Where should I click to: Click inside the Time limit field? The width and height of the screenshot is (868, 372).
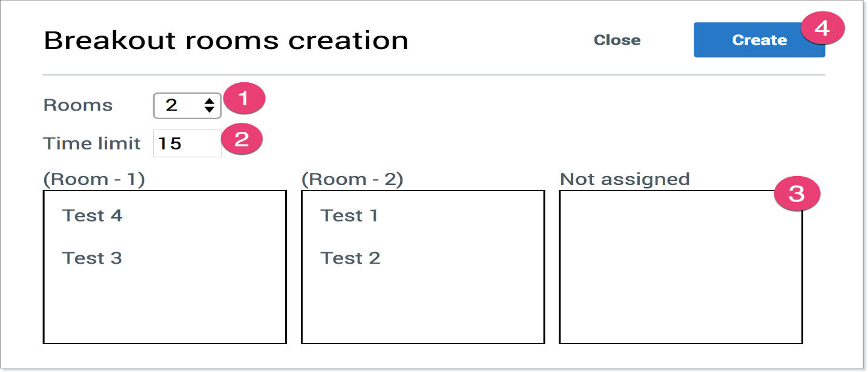coord(188,143)
